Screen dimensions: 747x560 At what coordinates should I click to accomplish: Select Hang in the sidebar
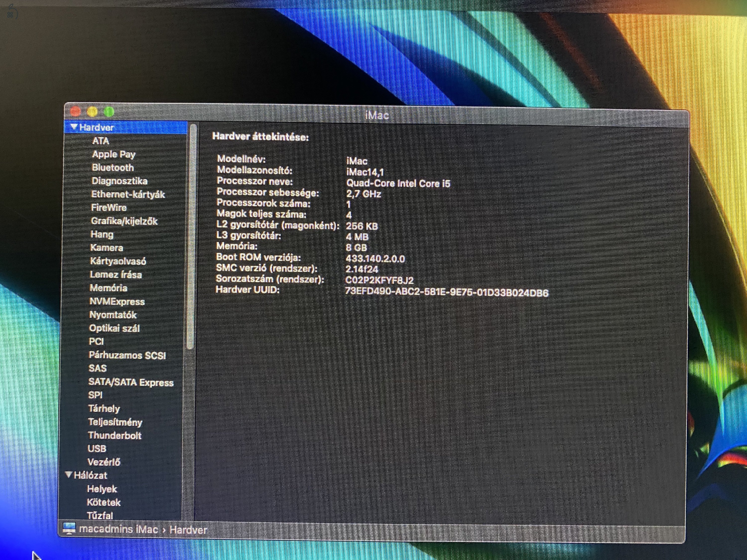102,234
